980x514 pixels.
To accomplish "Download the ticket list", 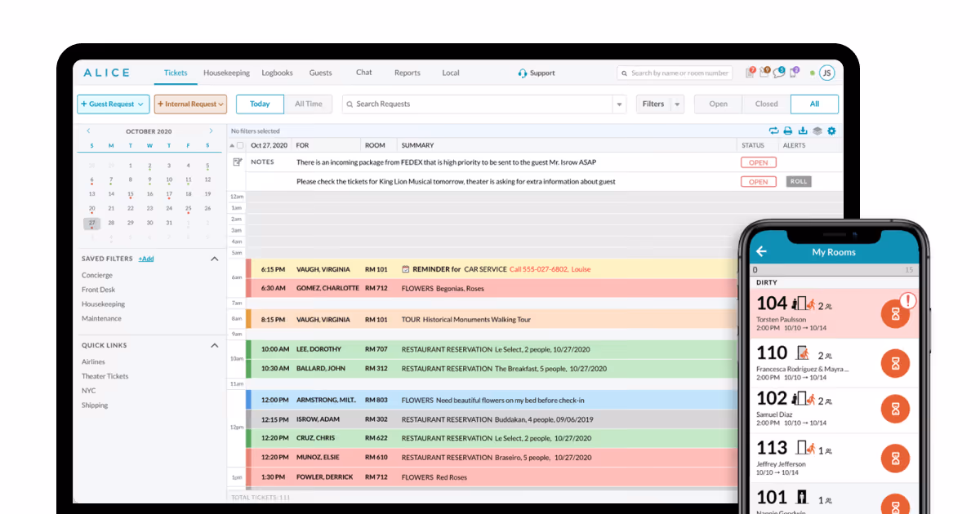I will tap(803, 131).
